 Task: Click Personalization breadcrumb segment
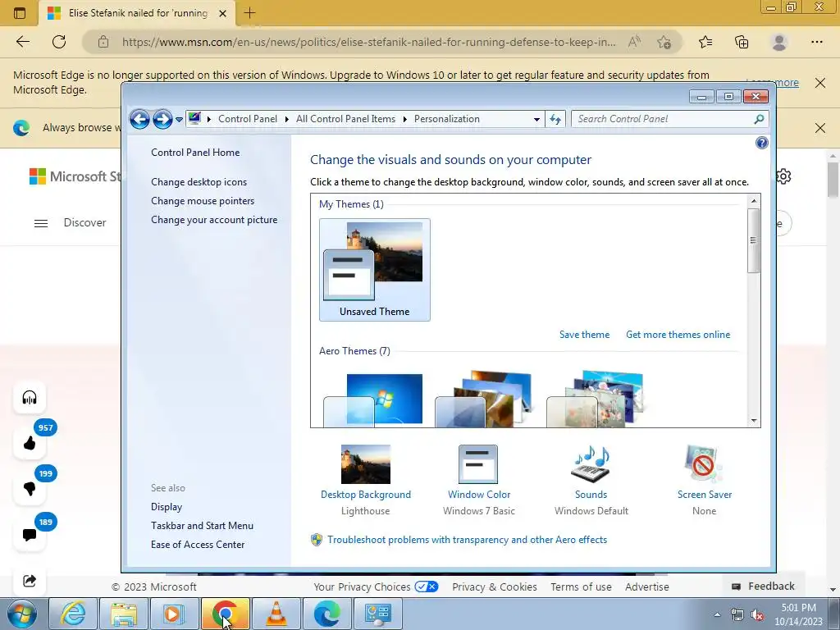[447, 119]
